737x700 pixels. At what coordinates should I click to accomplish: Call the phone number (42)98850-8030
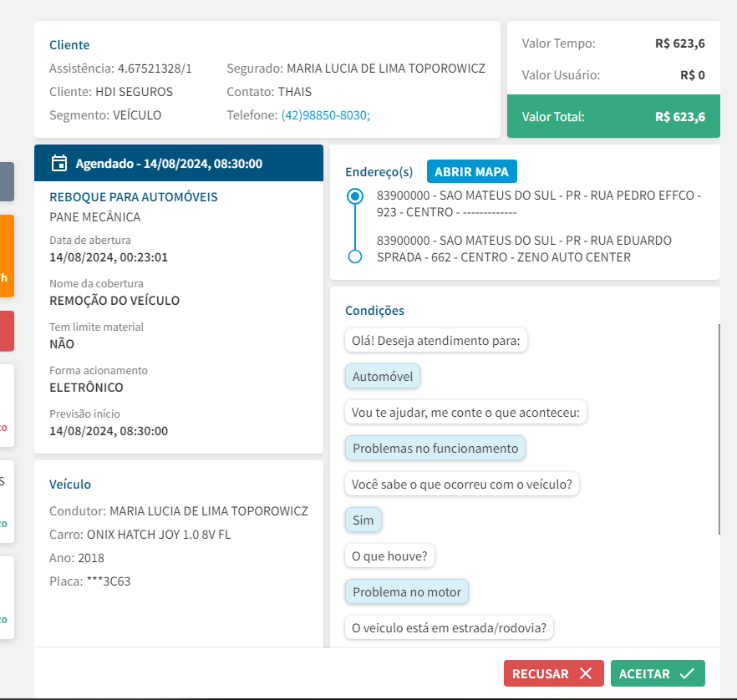[325, 115]
